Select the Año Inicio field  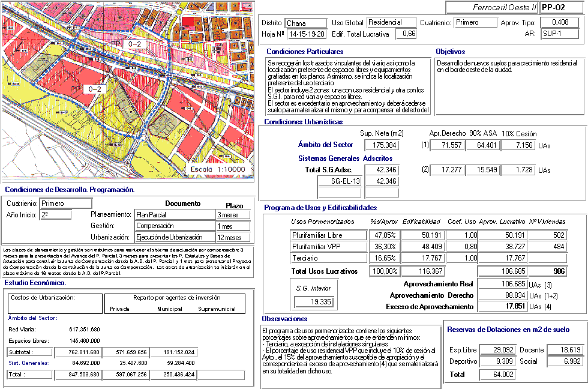(55, 214)
